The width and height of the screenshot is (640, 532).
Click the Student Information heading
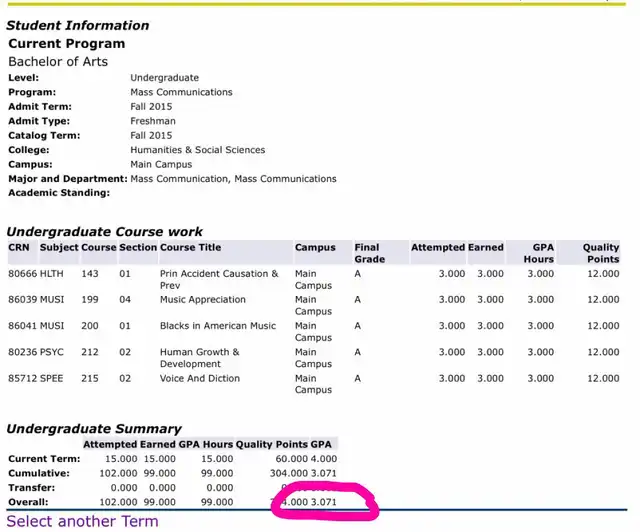coord(78,25)
